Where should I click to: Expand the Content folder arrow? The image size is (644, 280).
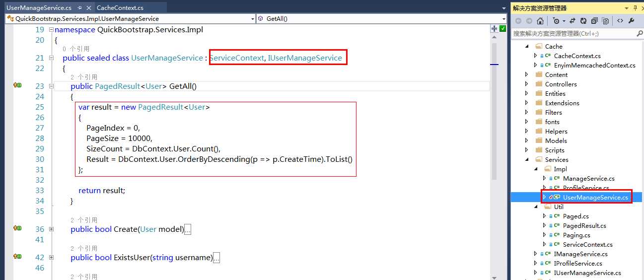[527, 74]
